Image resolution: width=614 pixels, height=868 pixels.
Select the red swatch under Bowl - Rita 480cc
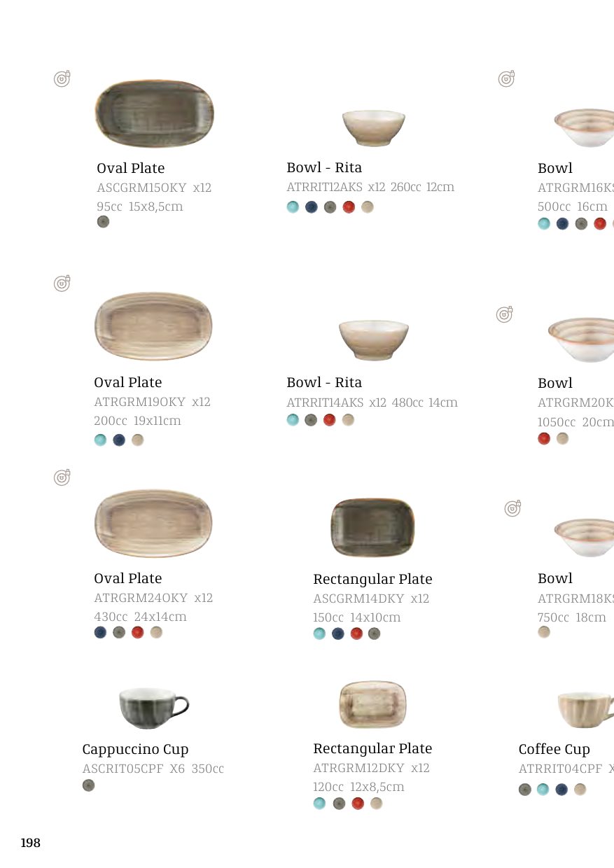330,420
